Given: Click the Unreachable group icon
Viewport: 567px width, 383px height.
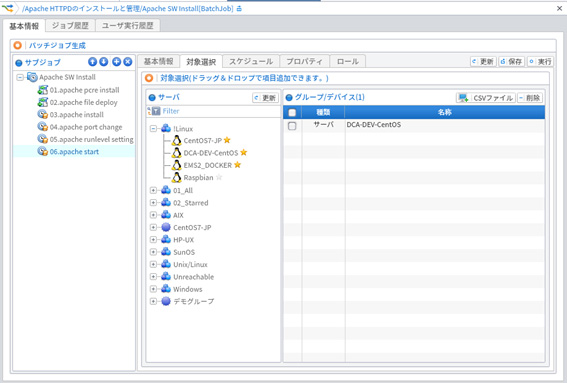Looking at the screenshot, I should click(x=166, y=276).
